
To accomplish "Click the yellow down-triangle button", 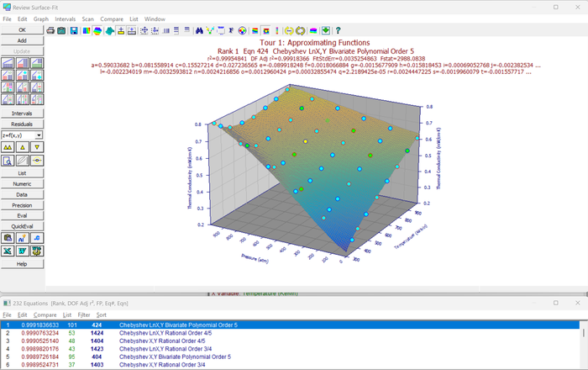I will point(37,147).
